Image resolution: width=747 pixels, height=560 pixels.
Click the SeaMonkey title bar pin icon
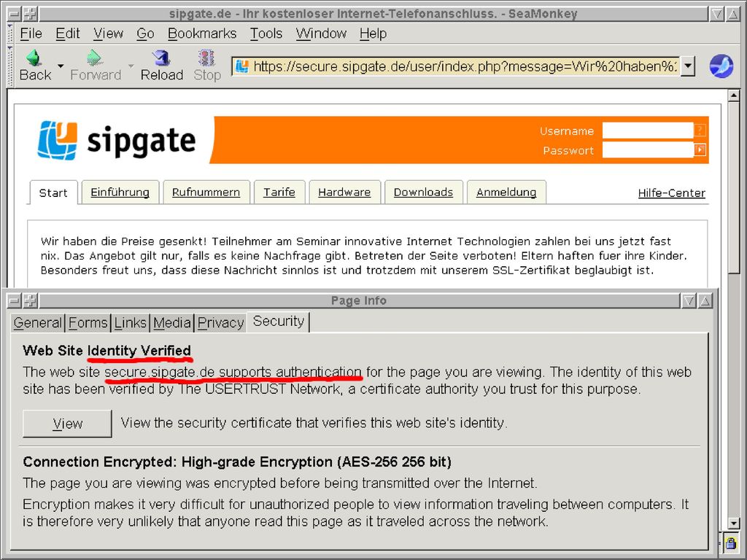click(x=30, y=14)
